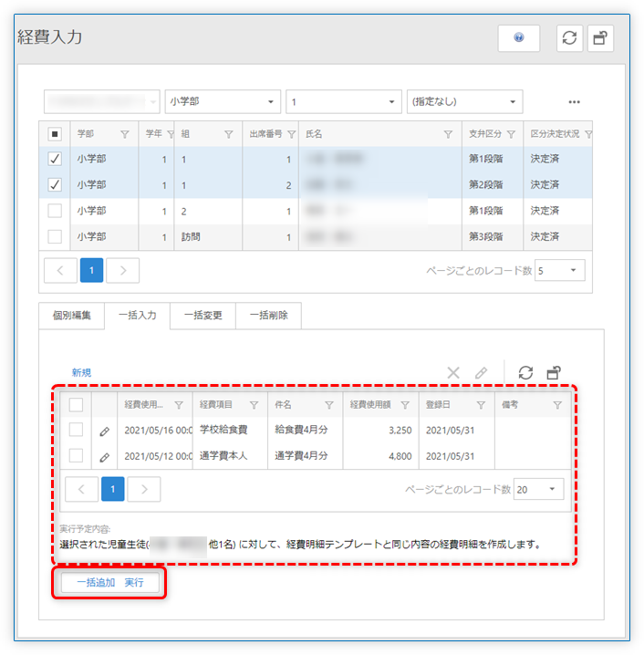This screenshot has width=644, height=655.
Task: Switch to the 個別編集 tab
Action: [71, 316]
